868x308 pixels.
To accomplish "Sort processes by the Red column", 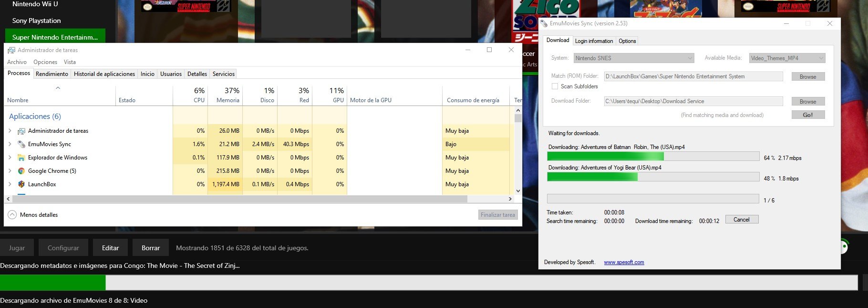I will click(295, 96).
